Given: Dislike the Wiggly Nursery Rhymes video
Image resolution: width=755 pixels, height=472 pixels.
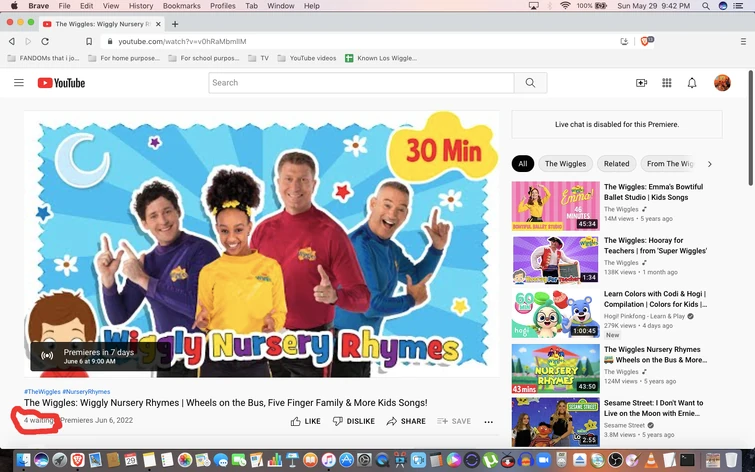Looking at the screenshot, I should click(354, 421).
